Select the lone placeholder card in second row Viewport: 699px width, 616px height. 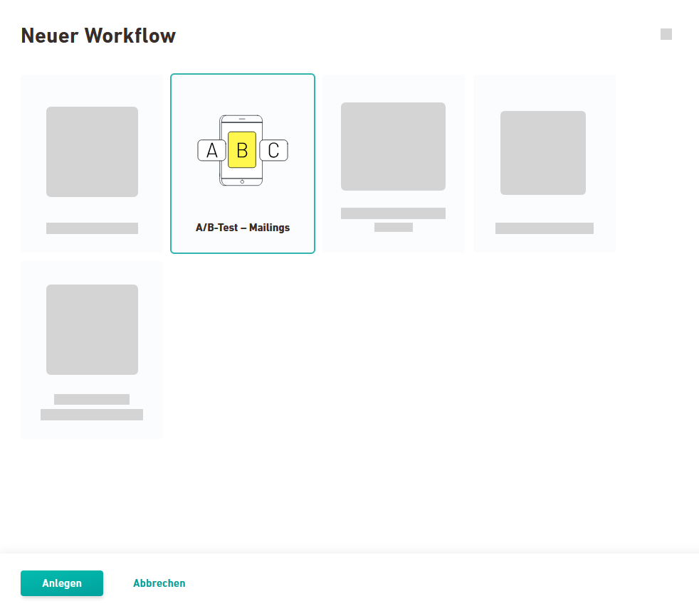pos(92,349)
